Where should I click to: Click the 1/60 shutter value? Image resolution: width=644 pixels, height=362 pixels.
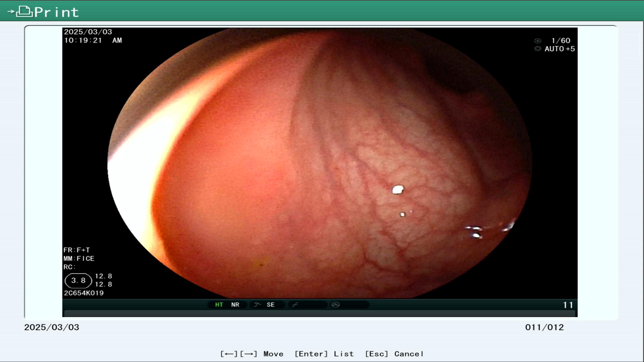pyautogui.click(x=561, y=41)
